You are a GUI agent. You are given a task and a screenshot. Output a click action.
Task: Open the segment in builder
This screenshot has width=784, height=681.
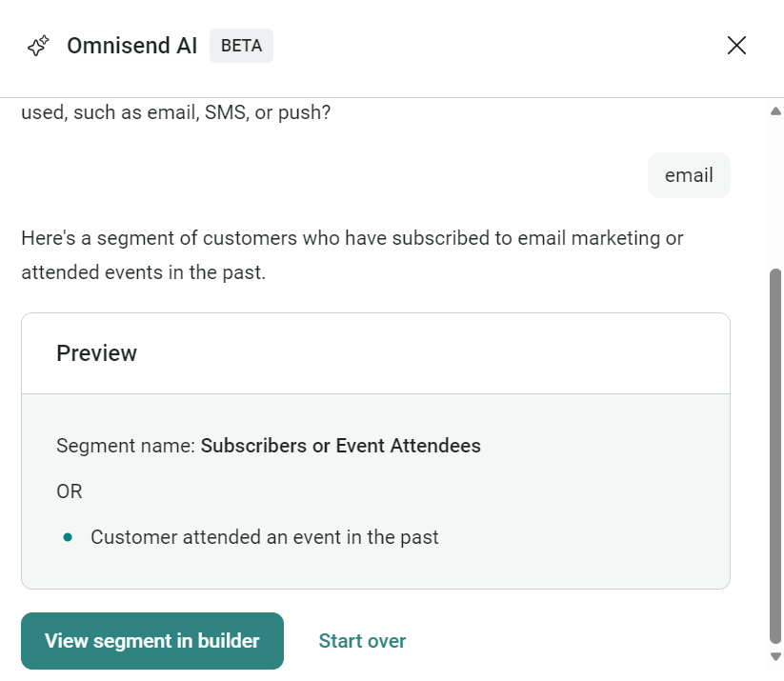pos(151,640)
